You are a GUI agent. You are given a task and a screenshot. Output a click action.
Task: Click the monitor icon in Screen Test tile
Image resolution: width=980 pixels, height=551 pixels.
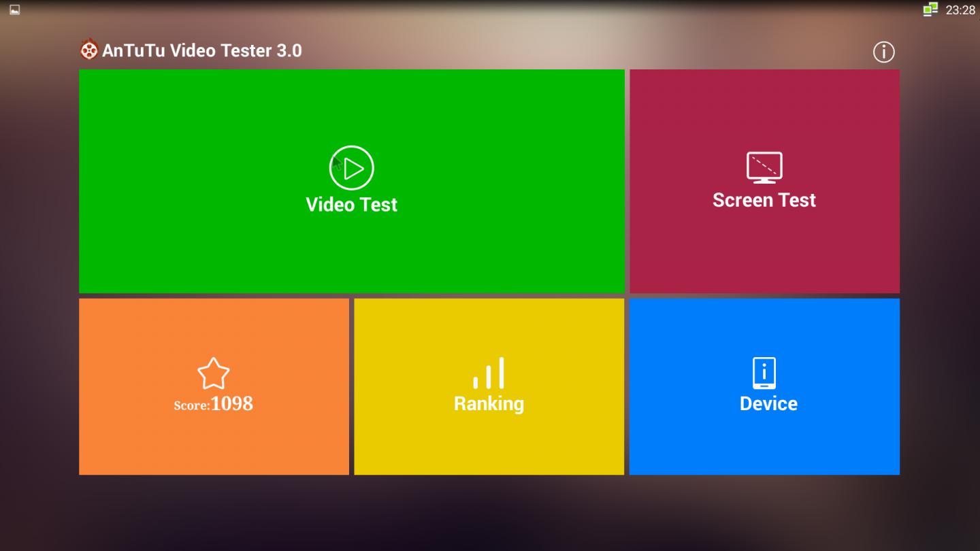764,167
